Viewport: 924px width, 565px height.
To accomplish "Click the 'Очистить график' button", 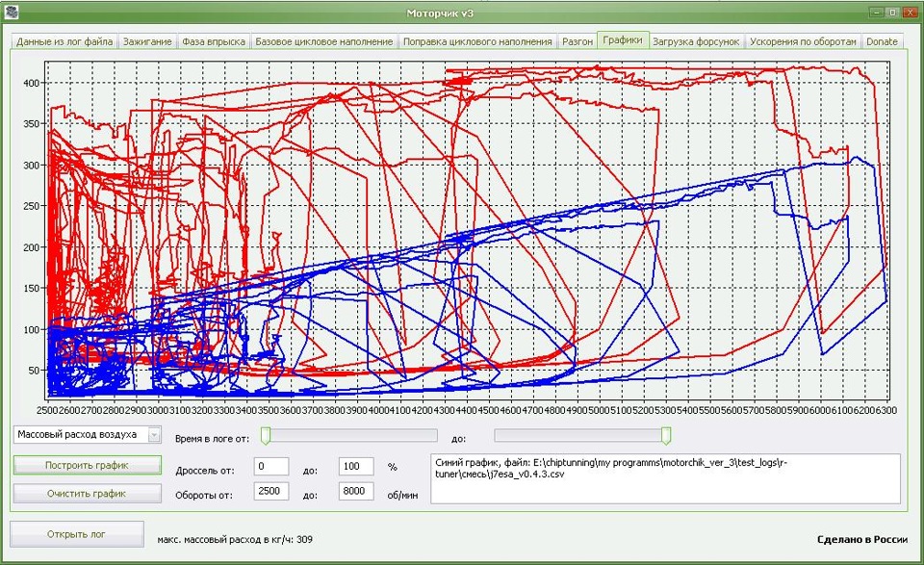I will pos(88,494).
